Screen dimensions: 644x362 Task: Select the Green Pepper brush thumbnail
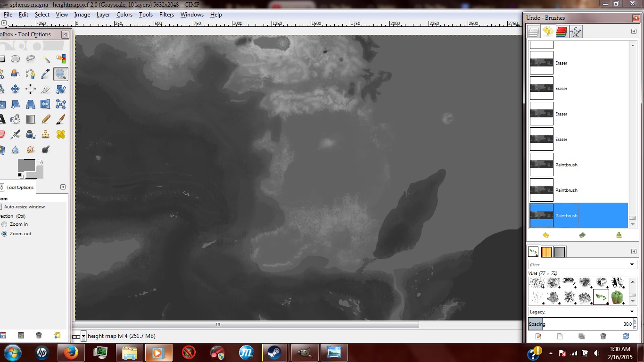(x=618, y=296)
